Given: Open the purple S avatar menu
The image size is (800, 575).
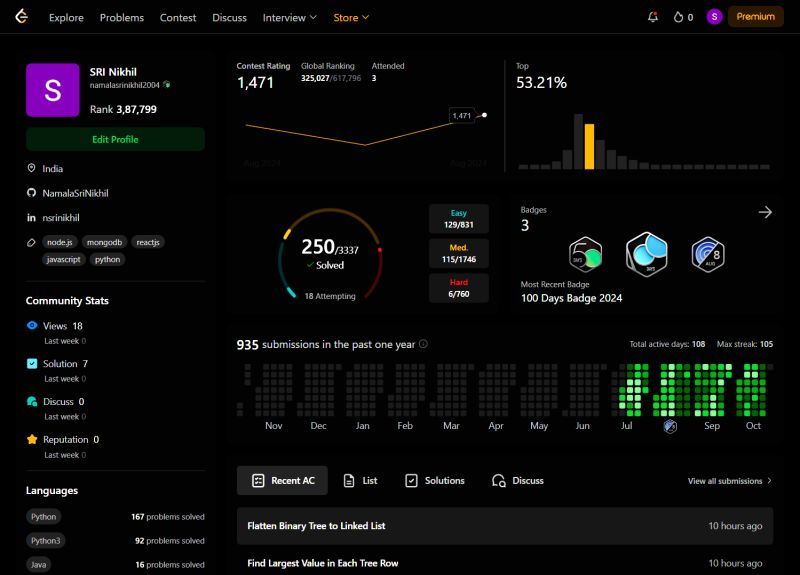Looking at the screenshot, I should [x=714, y=17].
